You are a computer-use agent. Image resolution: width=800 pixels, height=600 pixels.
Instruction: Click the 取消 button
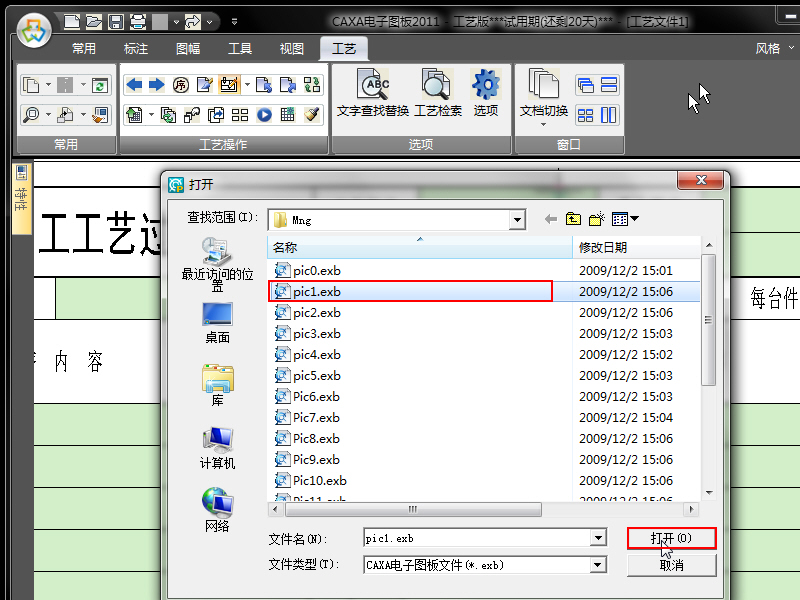(671, 565)
